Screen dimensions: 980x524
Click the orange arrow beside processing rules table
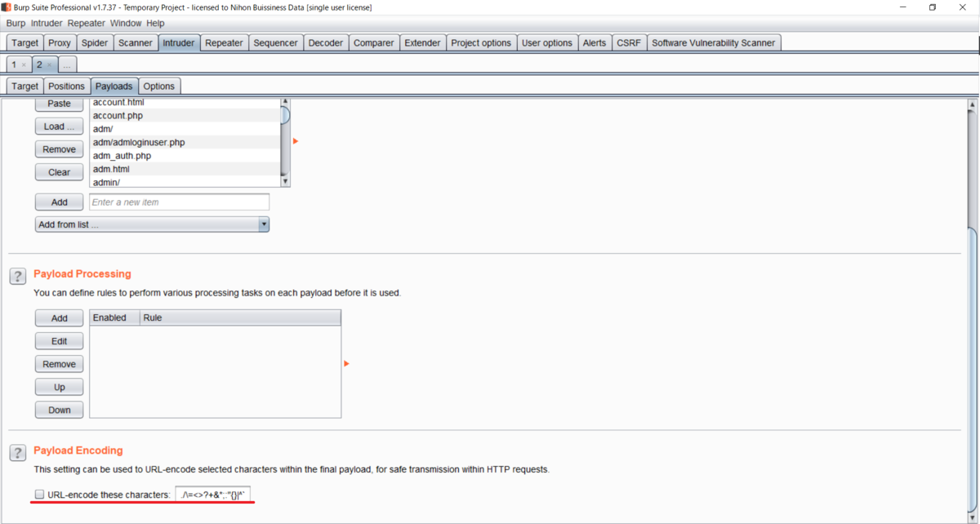(x=346, y=363)
